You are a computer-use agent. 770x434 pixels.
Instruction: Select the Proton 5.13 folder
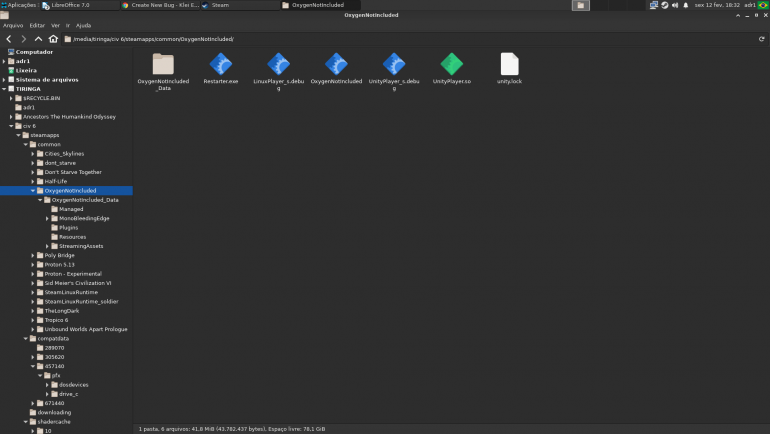point(59,265)
